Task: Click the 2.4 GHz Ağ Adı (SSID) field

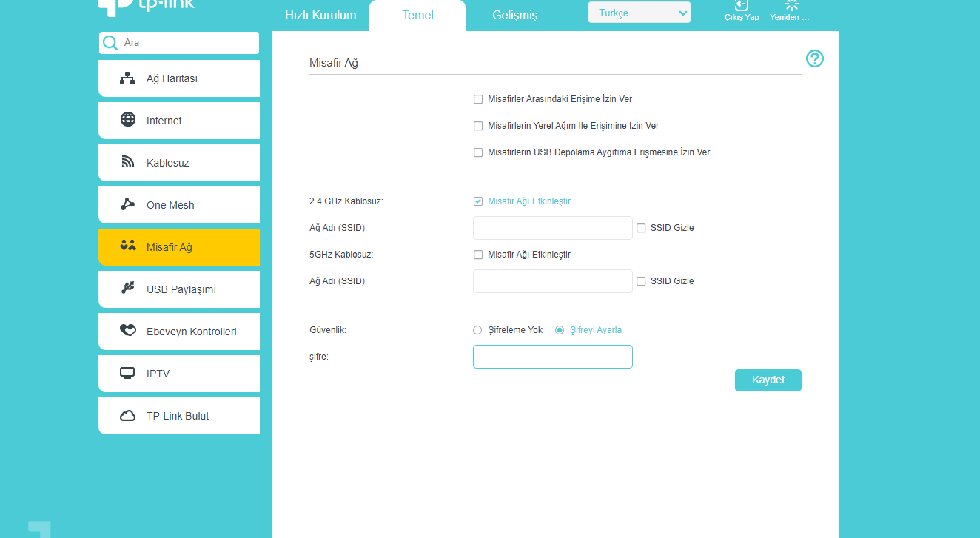Action: pos(553,228)
